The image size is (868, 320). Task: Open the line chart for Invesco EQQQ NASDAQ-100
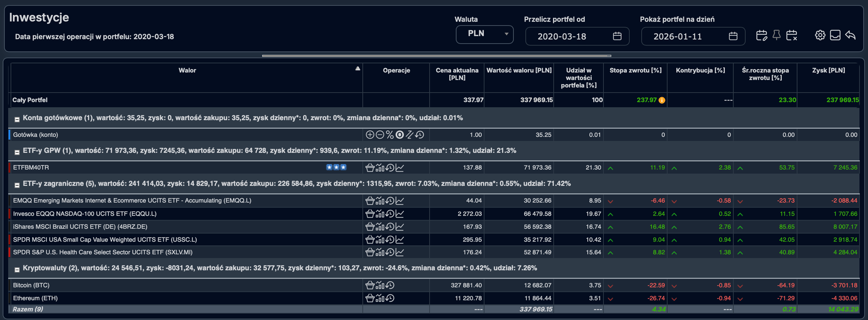(400, 214)
